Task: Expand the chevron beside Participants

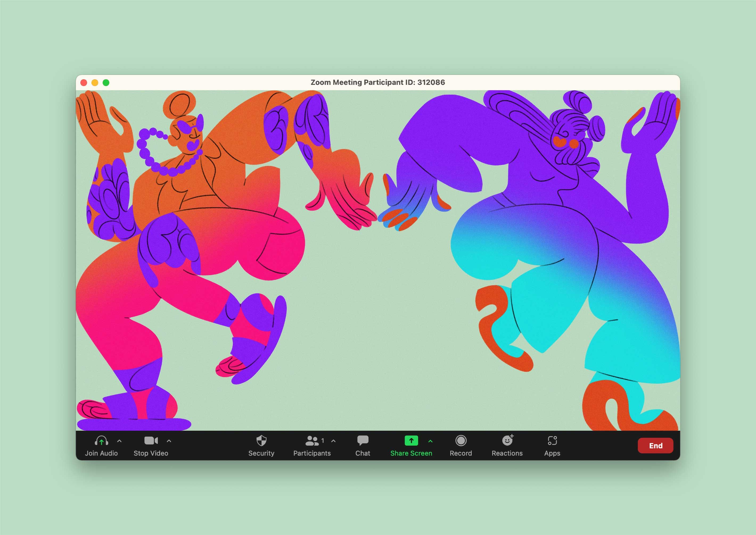Action: pyautogui.click(x=333, y=441)
